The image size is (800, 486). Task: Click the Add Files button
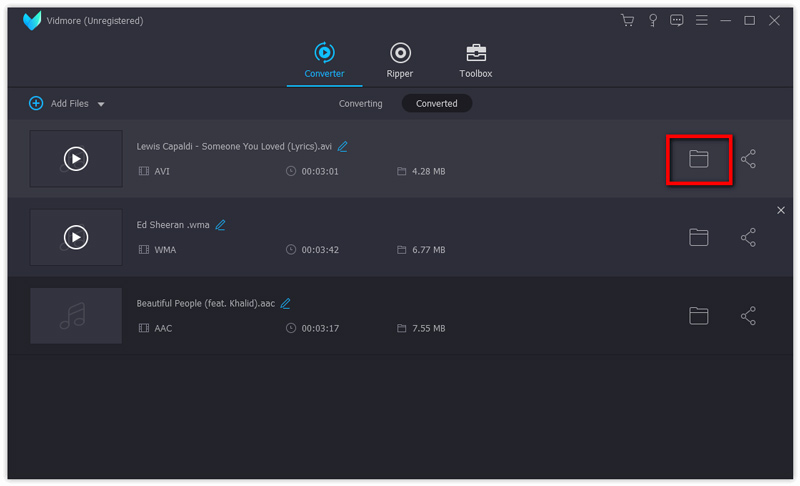60,104
